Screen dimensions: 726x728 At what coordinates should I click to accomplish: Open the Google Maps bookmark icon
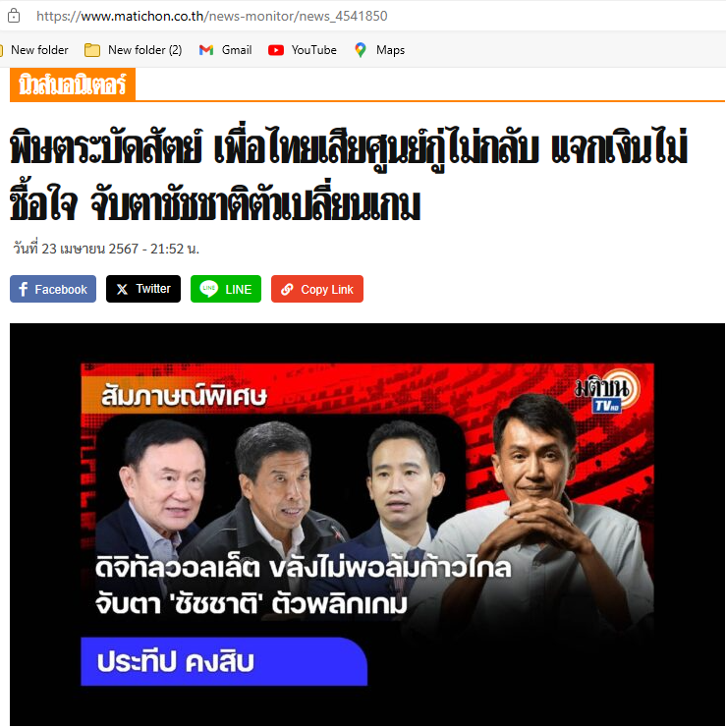tap(361, 50)
